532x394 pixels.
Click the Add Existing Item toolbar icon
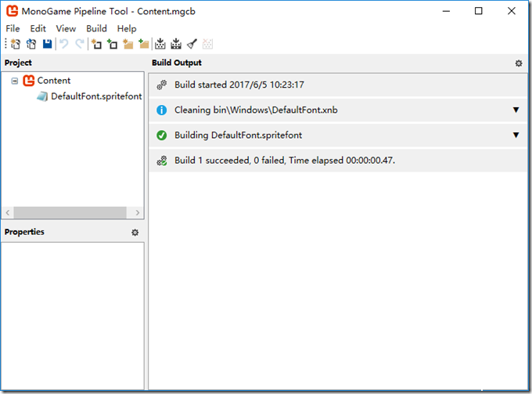tap(112, 45)
